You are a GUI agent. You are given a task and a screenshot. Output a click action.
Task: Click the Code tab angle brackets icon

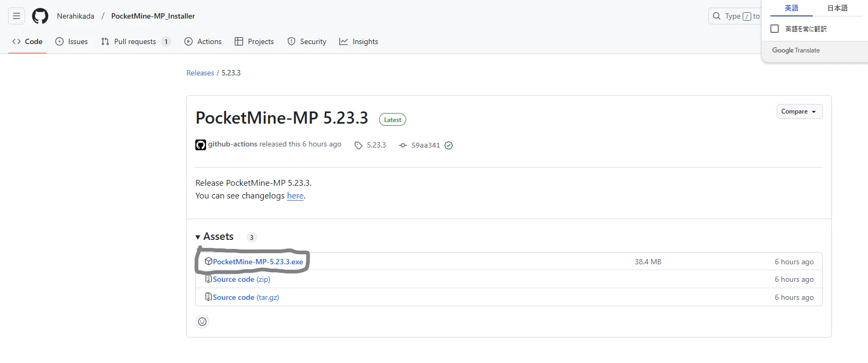pos(16,41)
